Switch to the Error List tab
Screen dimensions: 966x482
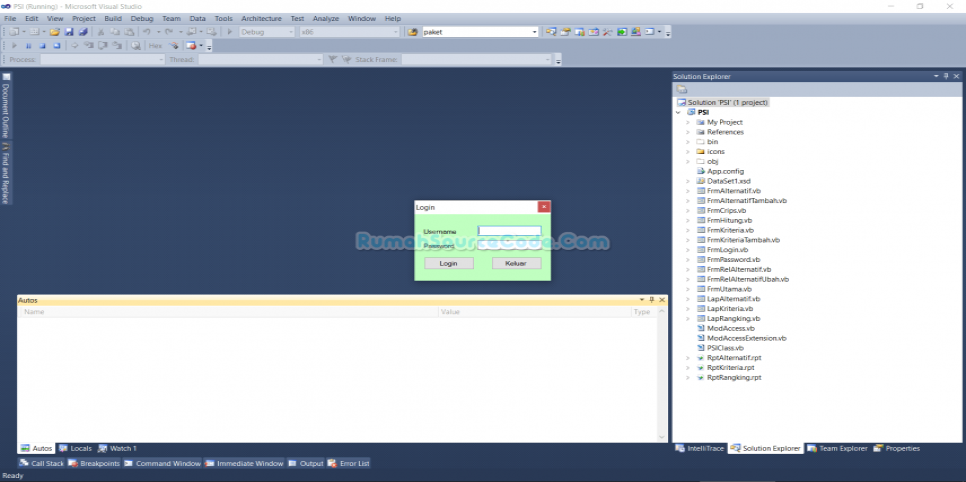pos(350,463)
